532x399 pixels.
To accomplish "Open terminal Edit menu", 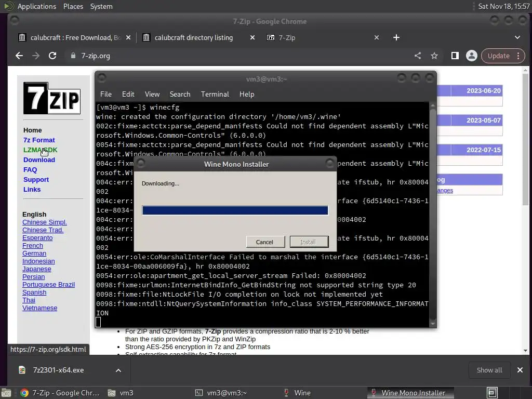I will click(128, 94).
